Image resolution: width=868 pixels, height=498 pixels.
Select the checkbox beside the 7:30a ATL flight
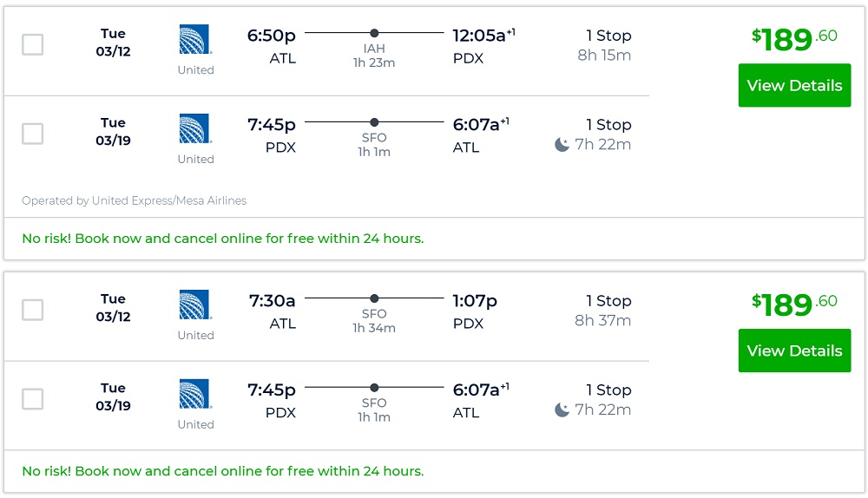(x=32, y=310)
